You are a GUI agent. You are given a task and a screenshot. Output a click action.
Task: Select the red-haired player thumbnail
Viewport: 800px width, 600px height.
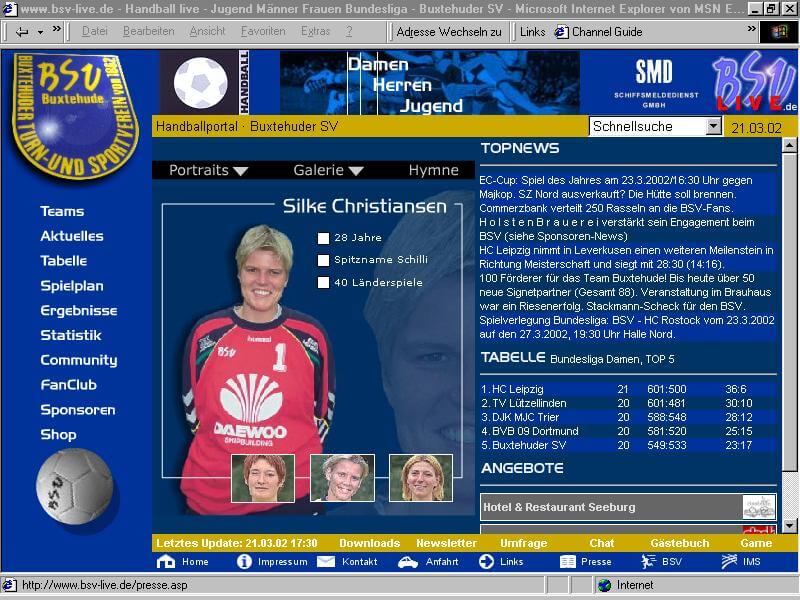[x=263, y=478]
